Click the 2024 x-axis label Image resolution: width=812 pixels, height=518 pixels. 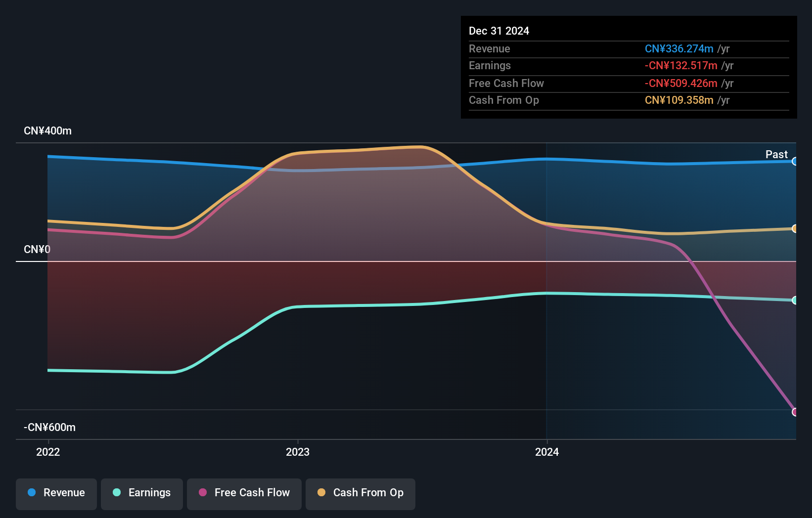pos(547,452)
